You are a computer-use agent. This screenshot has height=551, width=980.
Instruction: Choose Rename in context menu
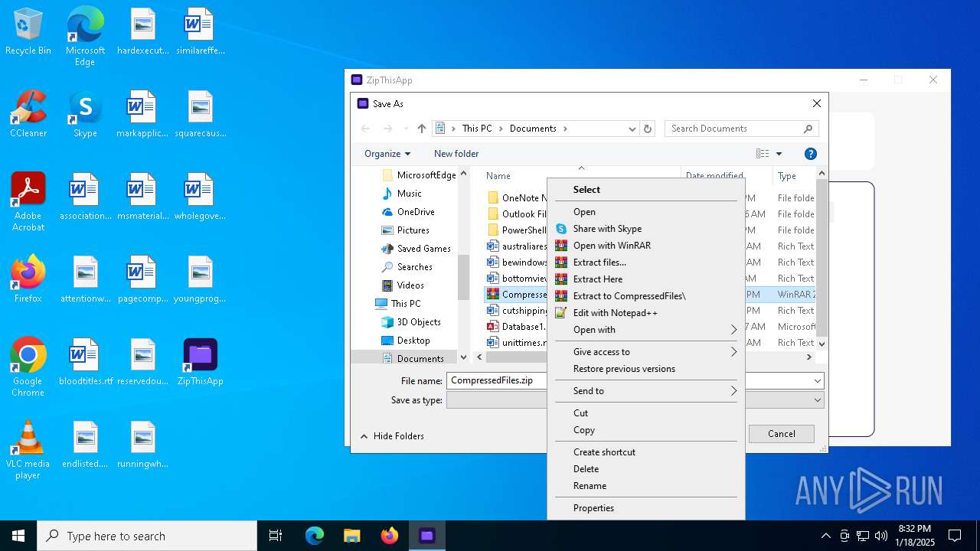coord(645,486)
